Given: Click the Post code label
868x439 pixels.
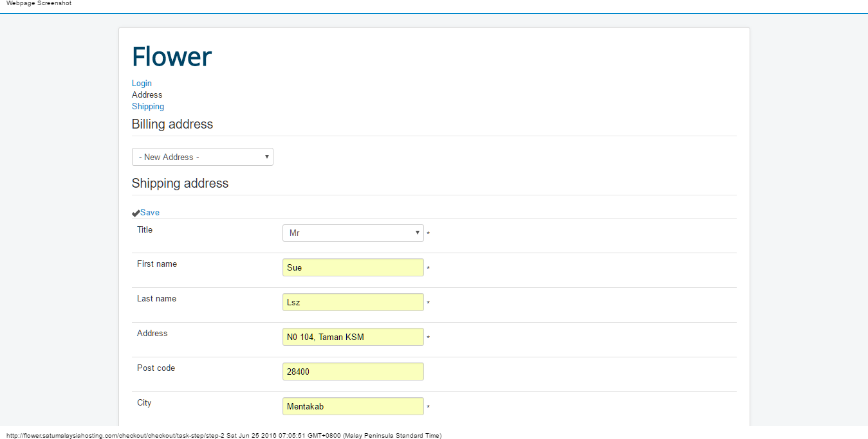Looking at the screenshot, I should point(156,368).
